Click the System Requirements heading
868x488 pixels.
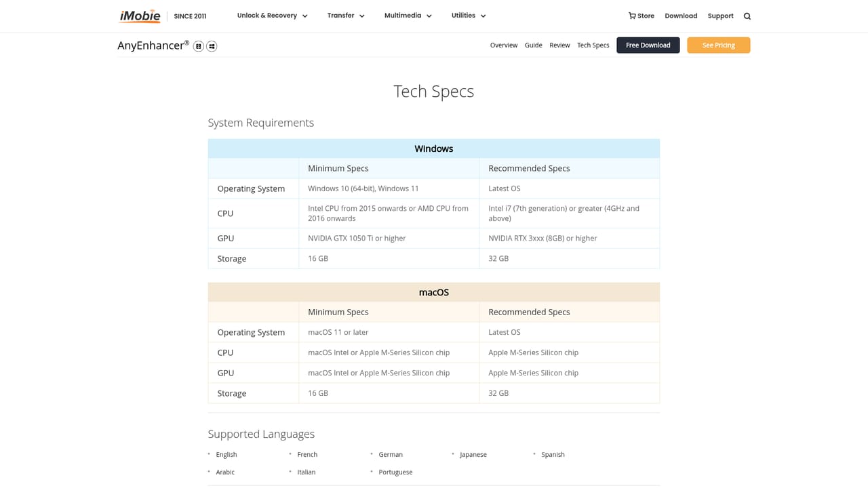point(261,123)
